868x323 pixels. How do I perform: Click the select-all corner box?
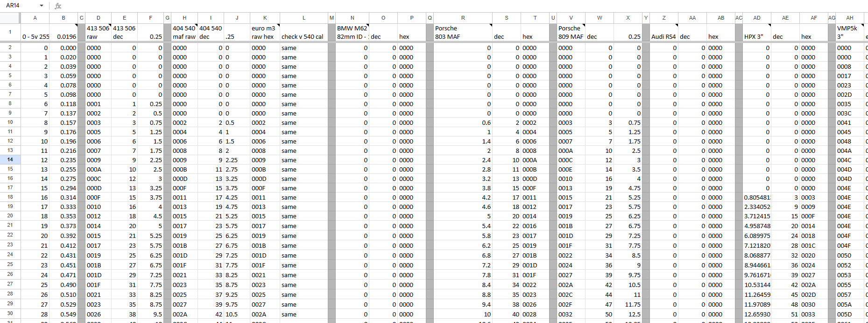[x=10, y=18]
